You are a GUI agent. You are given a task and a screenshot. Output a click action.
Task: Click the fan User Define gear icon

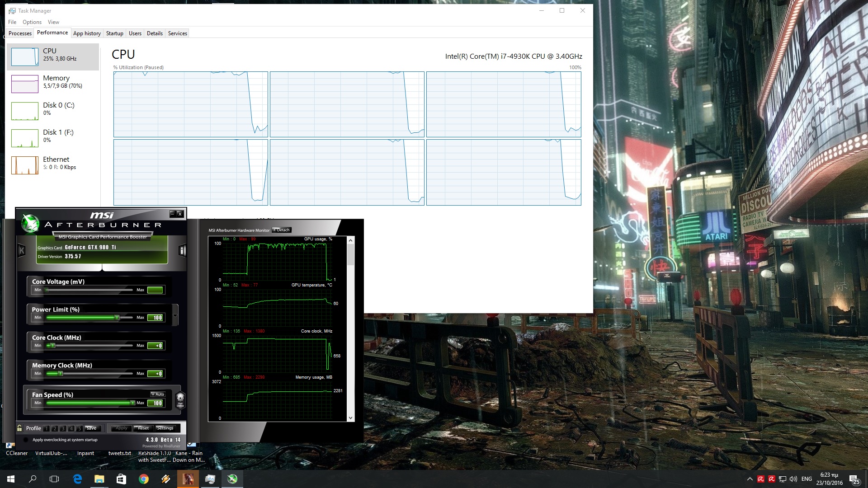pyautogui.click(x=180, y=399)
